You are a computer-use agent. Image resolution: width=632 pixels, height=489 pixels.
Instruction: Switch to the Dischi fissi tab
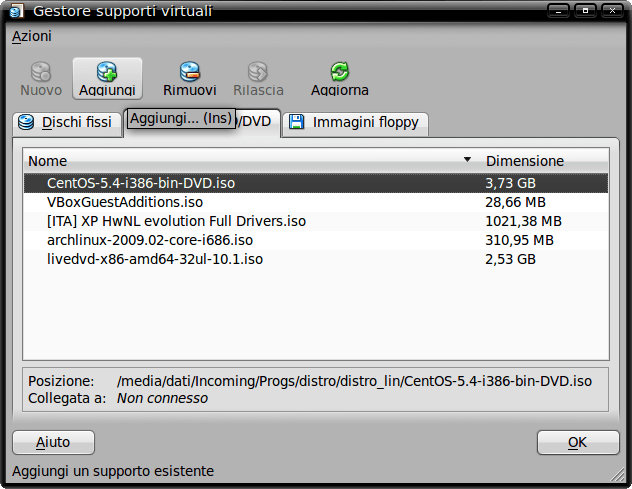66,123
